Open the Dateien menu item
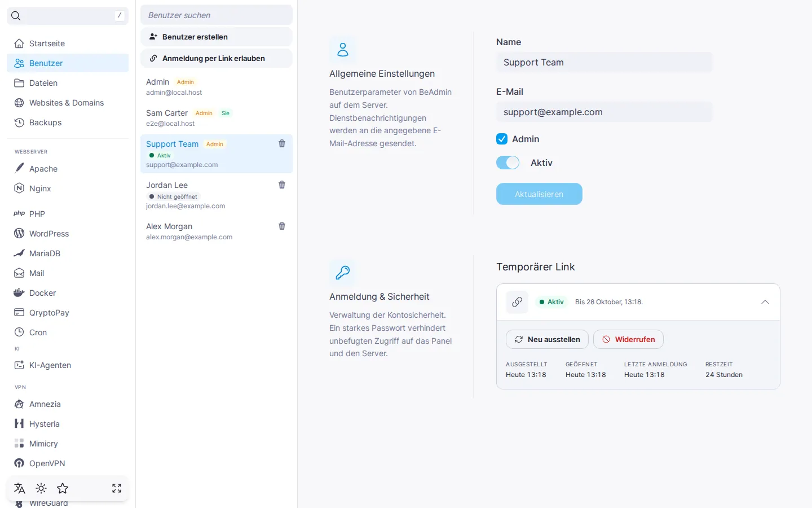 tap(68, 83)
